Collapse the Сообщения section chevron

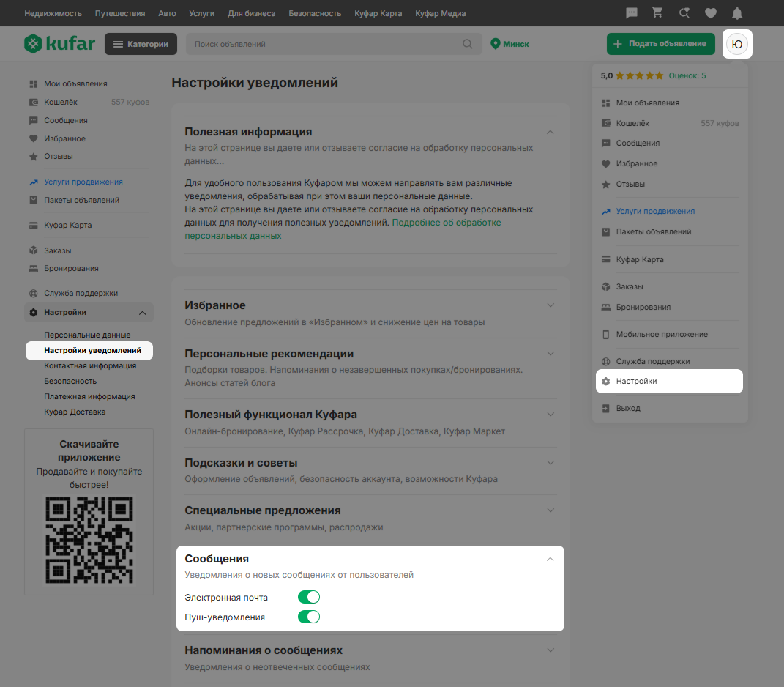click(x=550, y=559)
